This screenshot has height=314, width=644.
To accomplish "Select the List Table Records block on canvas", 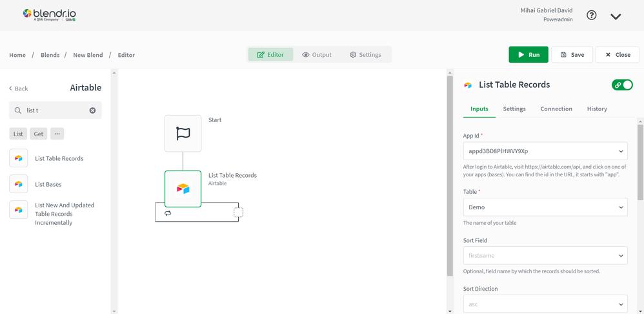I will point(183,189).
